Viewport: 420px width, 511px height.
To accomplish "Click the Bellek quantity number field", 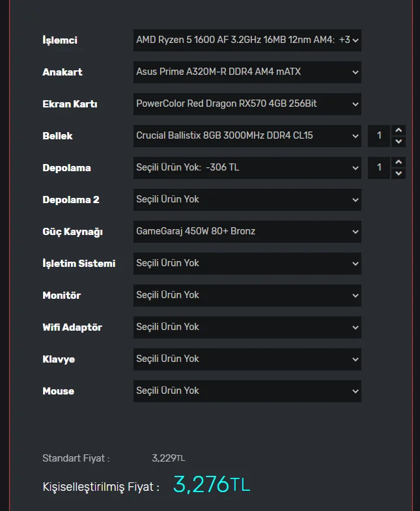I will click(380, 135).
